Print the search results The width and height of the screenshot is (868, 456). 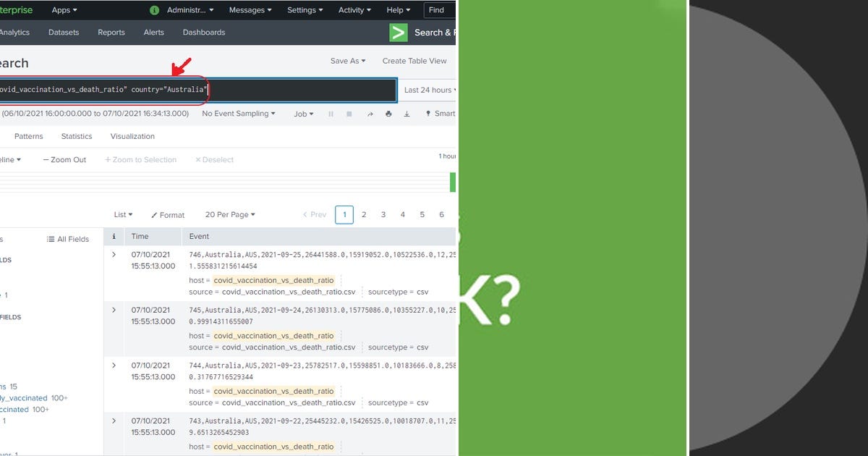[x=388, y=114]
